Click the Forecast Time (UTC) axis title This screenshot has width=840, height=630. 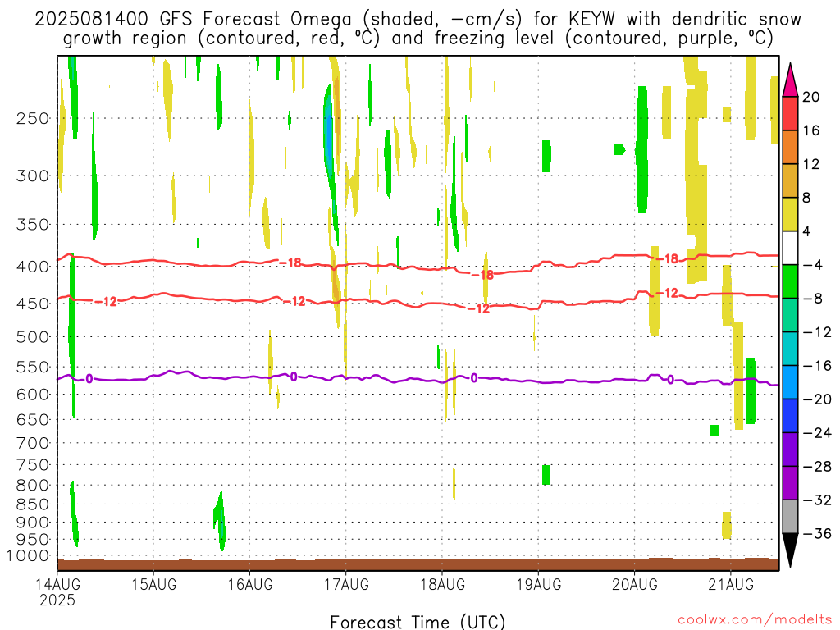418,622
